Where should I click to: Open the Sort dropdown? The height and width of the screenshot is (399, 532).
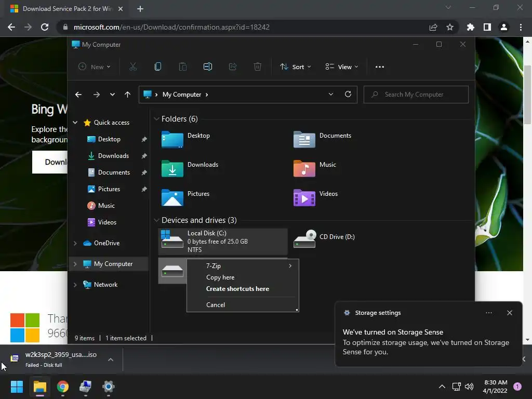[295, 67]
